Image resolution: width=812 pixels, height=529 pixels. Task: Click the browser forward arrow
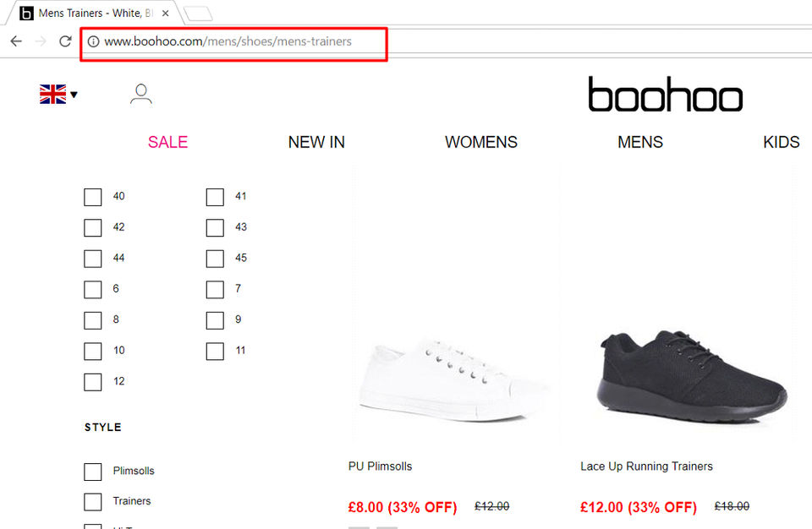coord(41,41)
